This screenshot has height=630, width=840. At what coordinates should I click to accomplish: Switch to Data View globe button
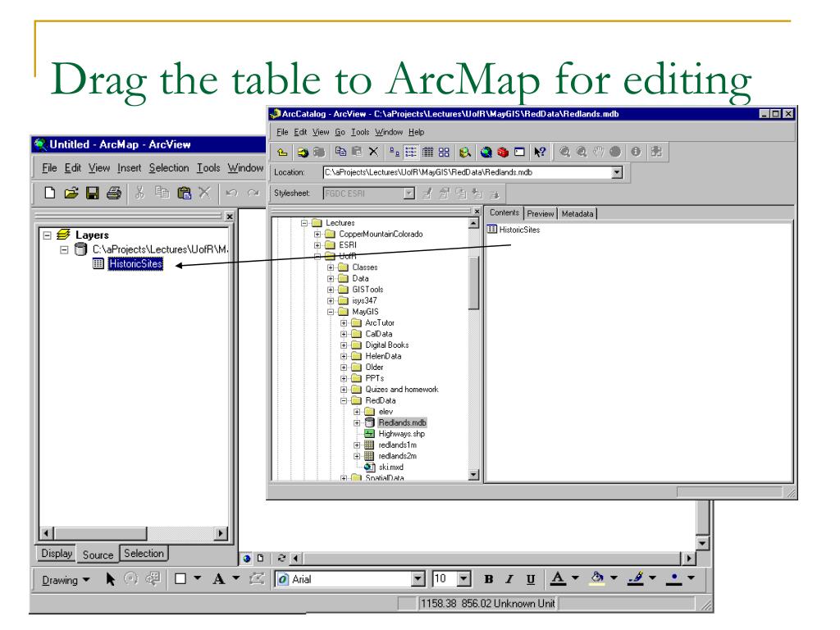246,558
